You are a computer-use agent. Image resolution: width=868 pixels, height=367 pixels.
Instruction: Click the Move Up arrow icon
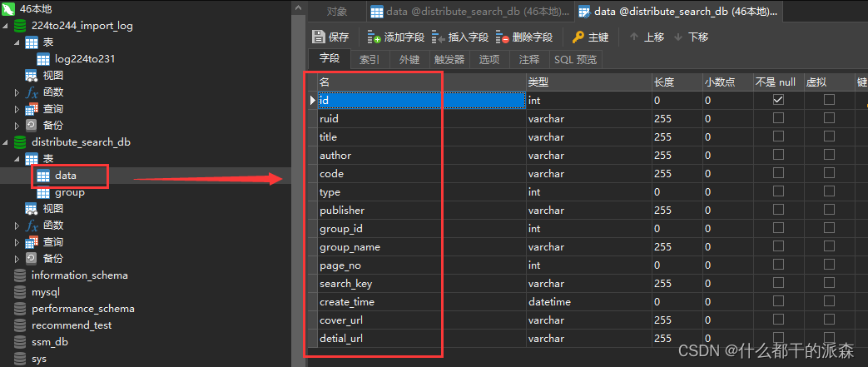click(x=634, y=37)
